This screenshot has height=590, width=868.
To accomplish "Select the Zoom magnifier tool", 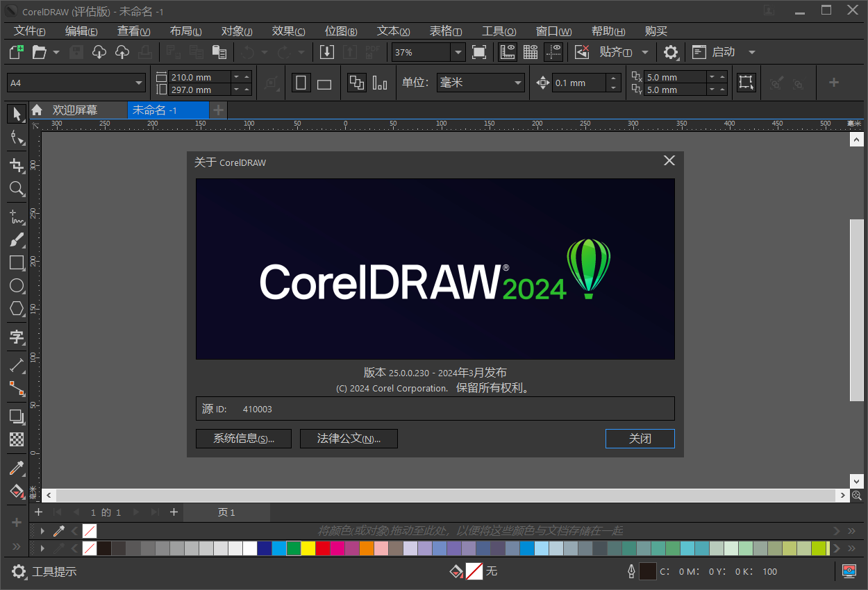I will pyautogui.click(x=17, y=189).
